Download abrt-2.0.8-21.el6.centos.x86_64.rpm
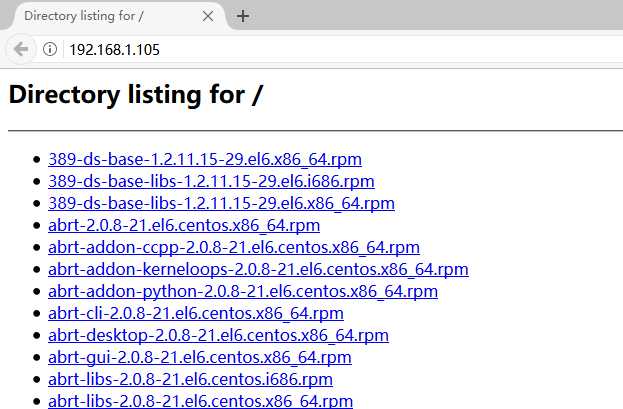623x409 pixels. [x=184, y=225]
